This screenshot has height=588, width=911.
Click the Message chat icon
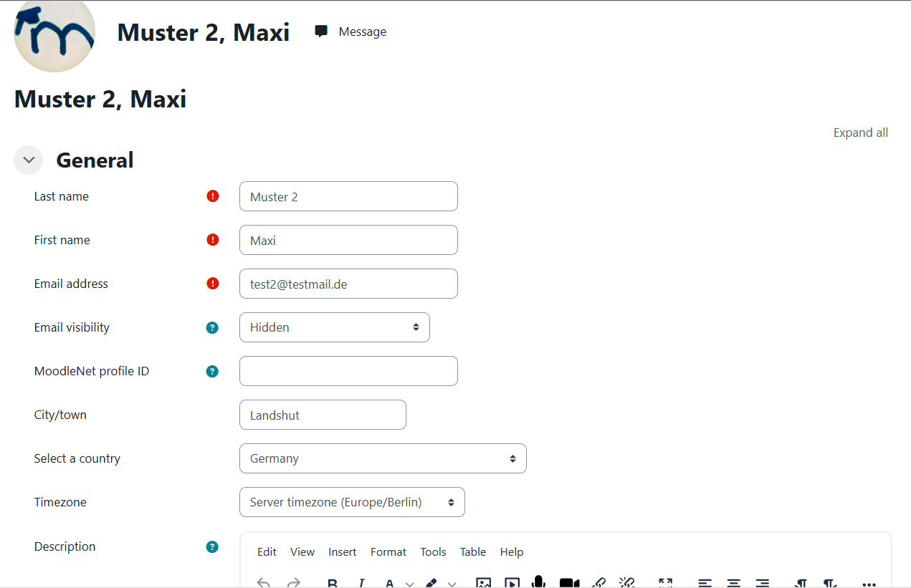click(321, 32)
